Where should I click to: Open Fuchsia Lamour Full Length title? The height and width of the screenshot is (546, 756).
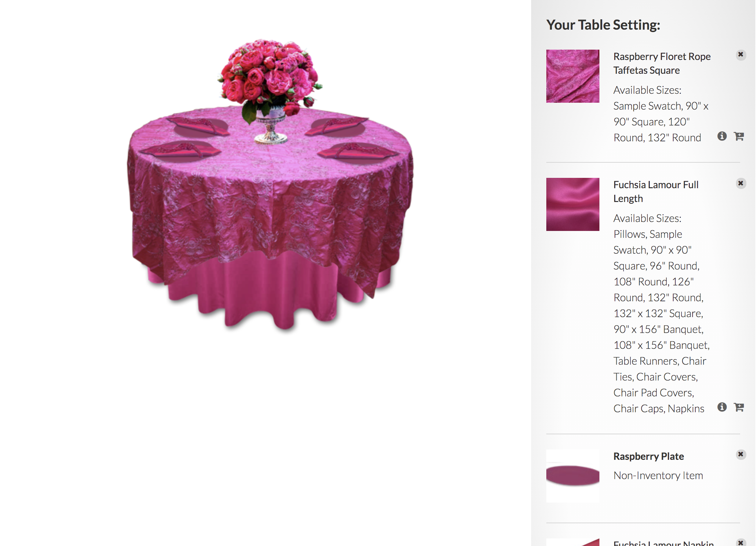coord(656,192)
